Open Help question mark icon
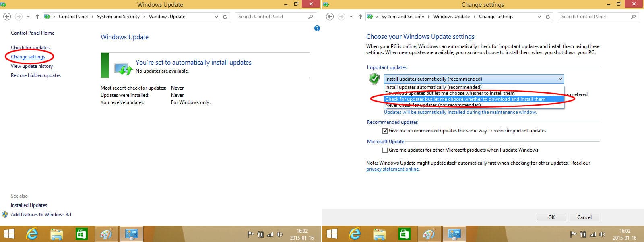 [317, 28]
